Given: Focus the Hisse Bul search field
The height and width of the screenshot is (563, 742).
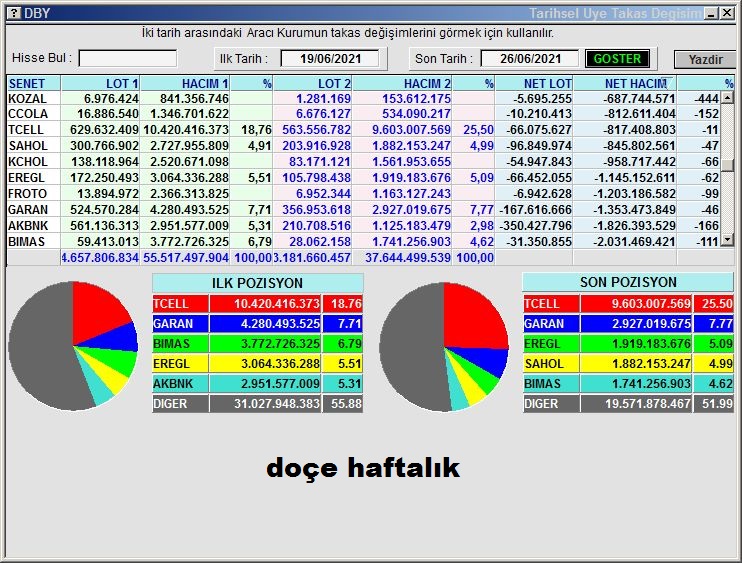Looking at the screenshot, I should click(128, 59).
